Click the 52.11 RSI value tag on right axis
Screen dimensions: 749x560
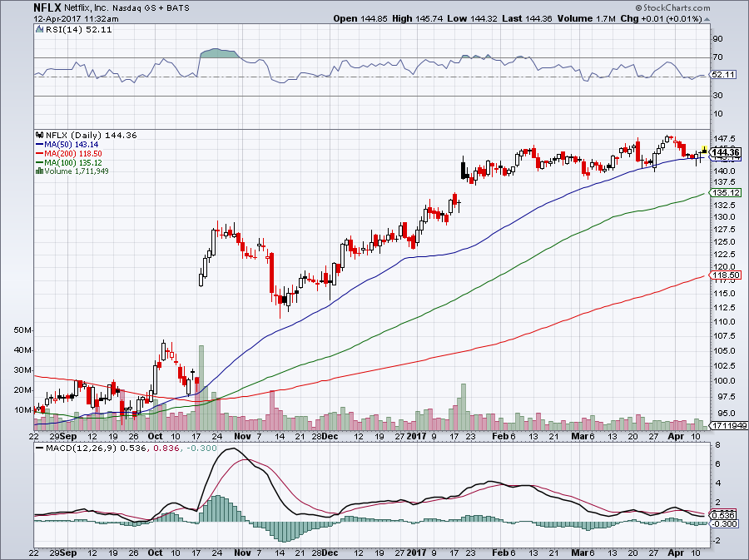click(722, 75)
